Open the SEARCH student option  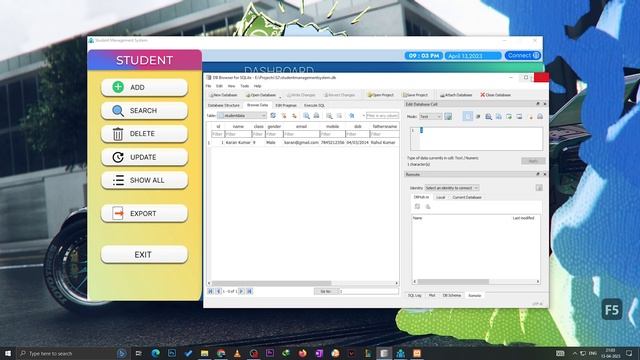[144, 111]
